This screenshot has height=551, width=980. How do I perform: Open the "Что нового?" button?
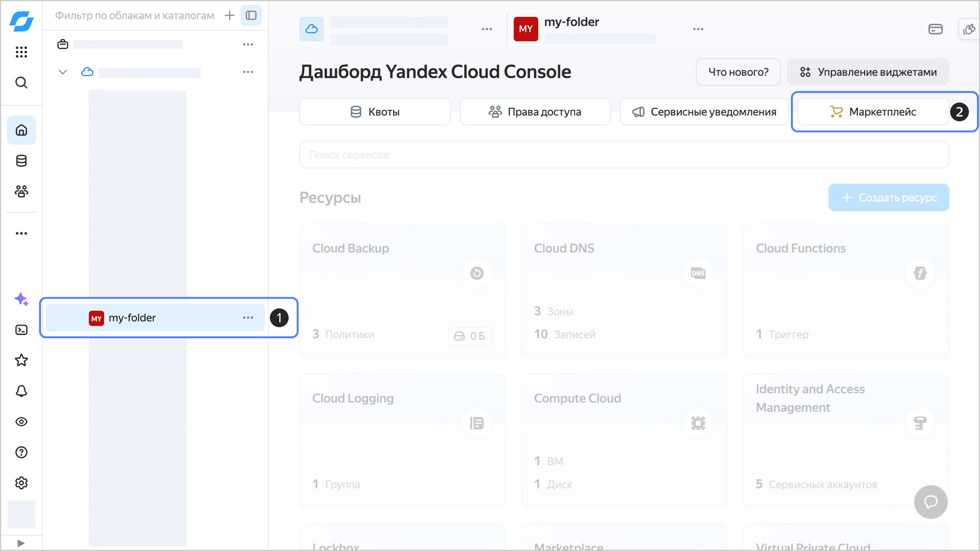click(738, 72)
